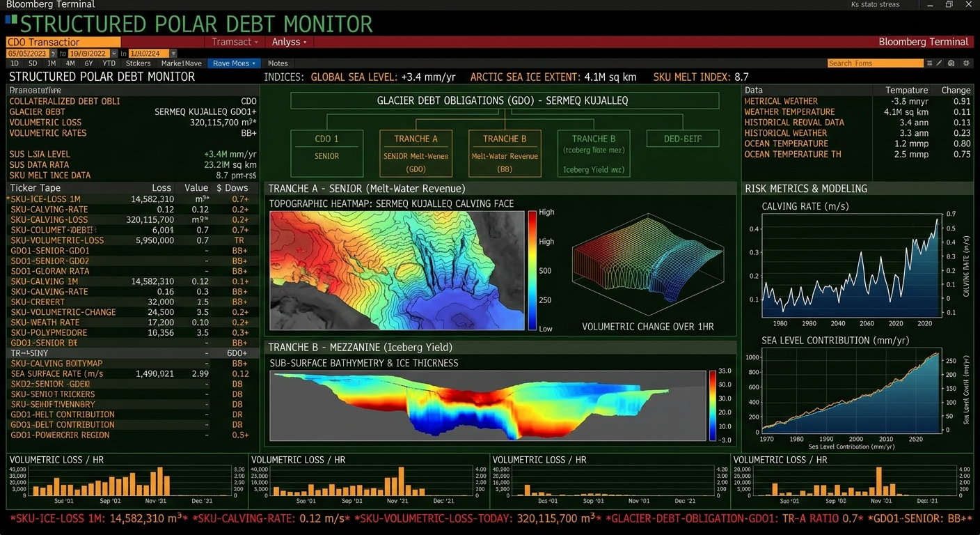980x535 pixels.
Task: Choose the 6Y range button
Action: (90, 63)
